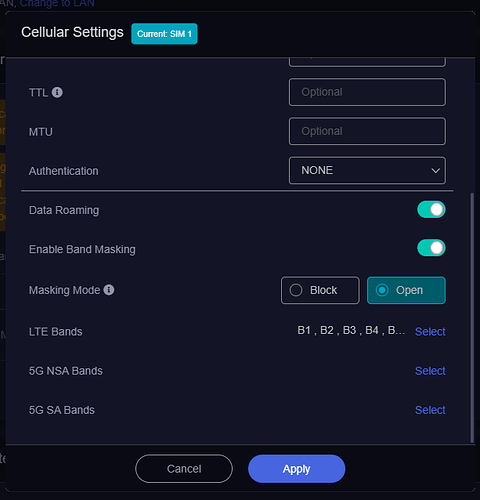Click the Current: SIM 1 badge
Screen dimensions: 480x500
tap(164, 34)
